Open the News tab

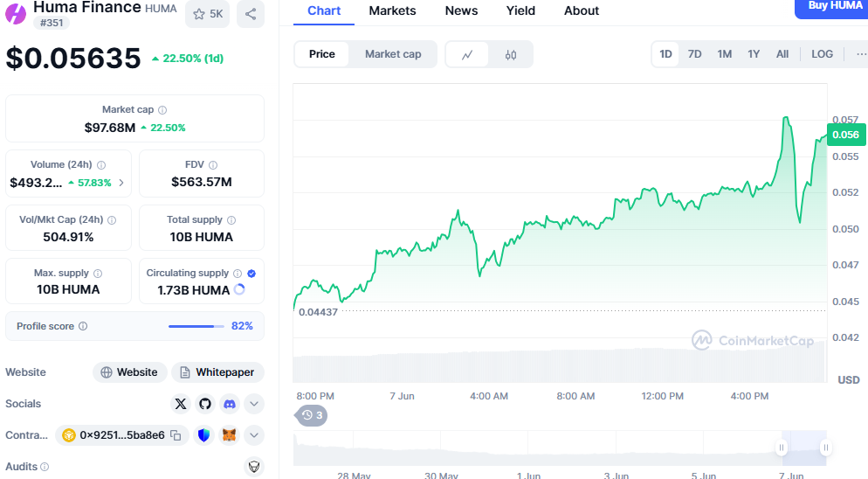[x=461, y=10]
